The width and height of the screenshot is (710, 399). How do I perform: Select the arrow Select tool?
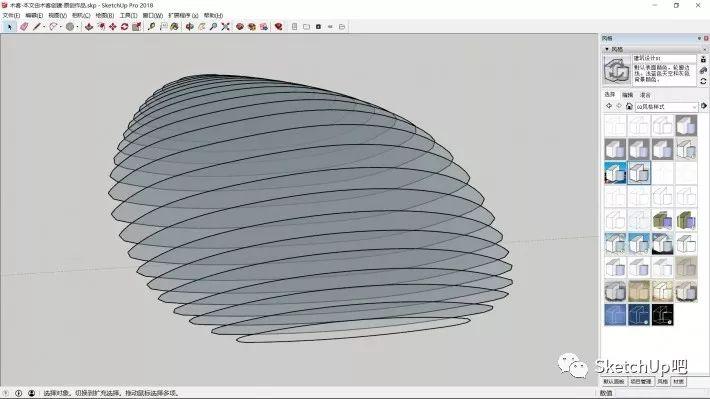click(x=10, y=27)
